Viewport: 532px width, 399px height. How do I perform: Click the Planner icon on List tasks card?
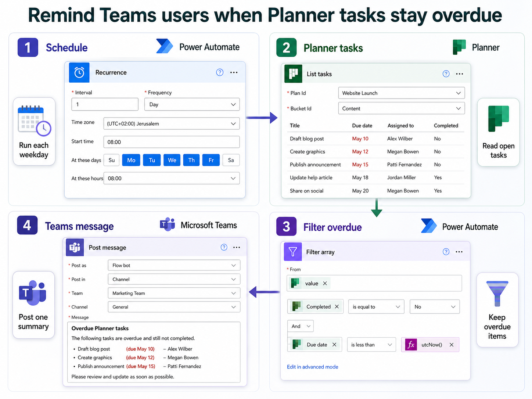pos(293,73)
